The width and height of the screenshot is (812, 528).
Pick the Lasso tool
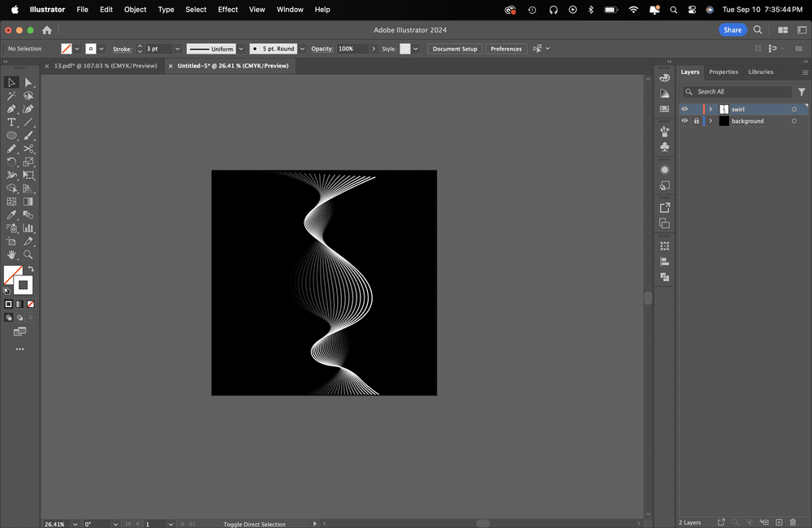click(x=28, y=96)
